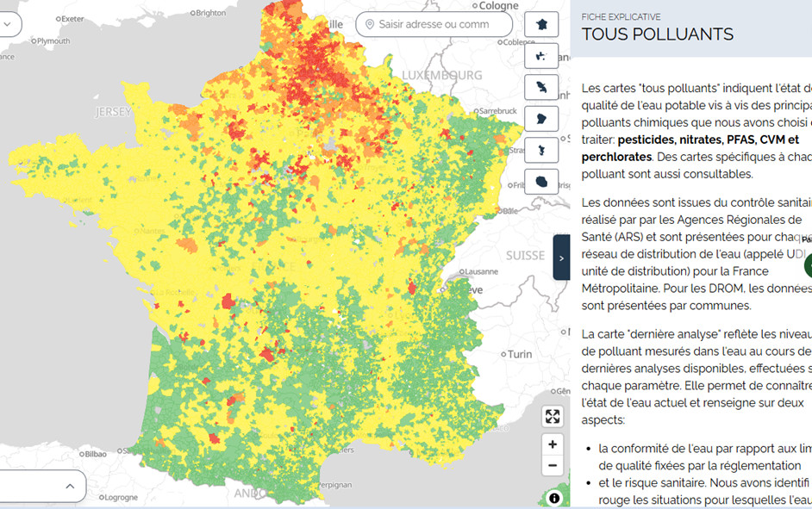This screenshot has height=509, width=812.
Task: Collapse the explanatory side panel arrow
Action: click(561, 258)
